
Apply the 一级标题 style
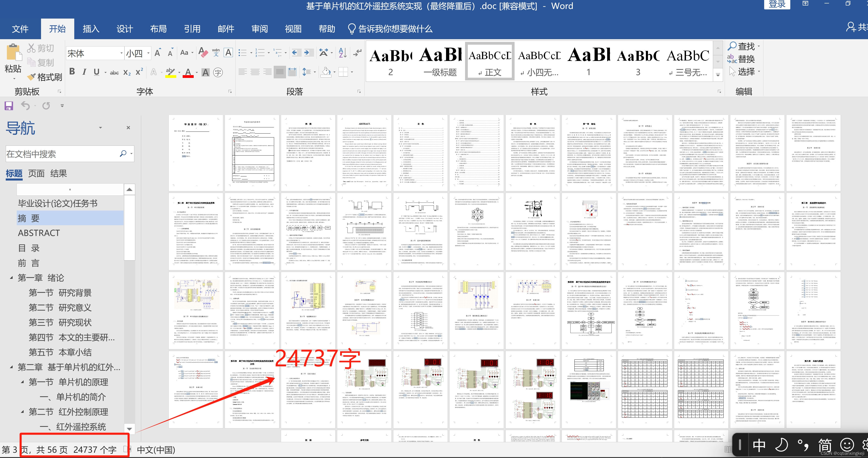tap(440, 61)
